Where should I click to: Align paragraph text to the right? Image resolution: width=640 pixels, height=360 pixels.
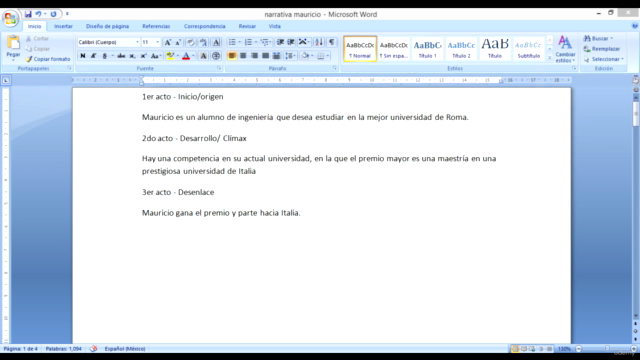point(254,56)
